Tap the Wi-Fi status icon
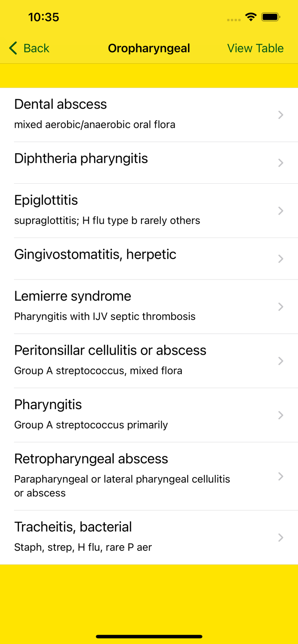Viewport: 298px width, 644px height. click(x=250, y=17)
